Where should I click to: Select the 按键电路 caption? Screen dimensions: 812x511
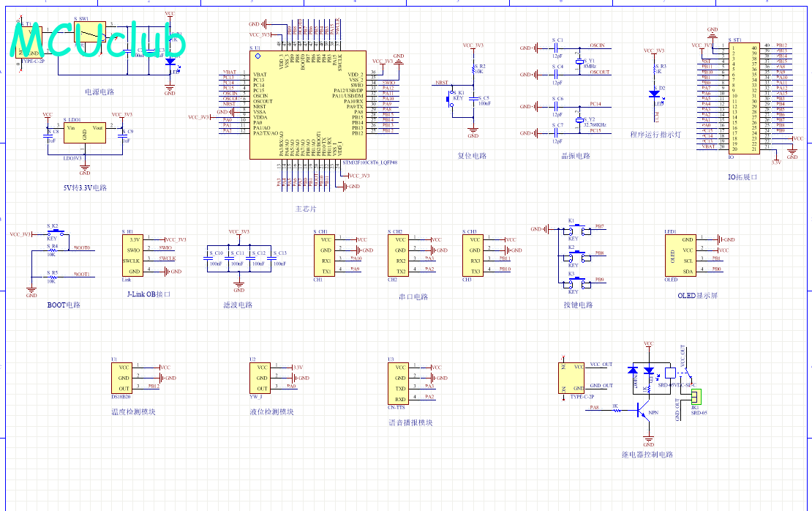(578, 305)
